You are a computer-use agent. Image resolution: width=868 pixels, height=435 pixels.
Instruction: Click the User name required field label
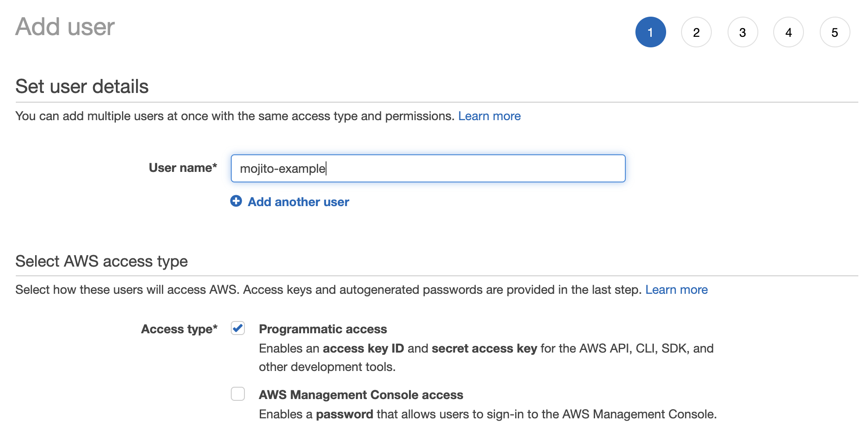(x=183, y=168)
